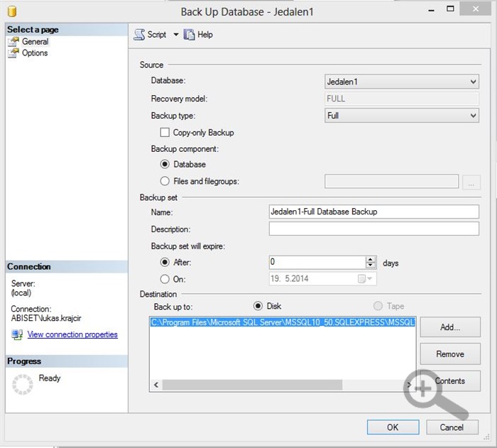
Task: Select the General page
Action: click(x=35, y=42)
